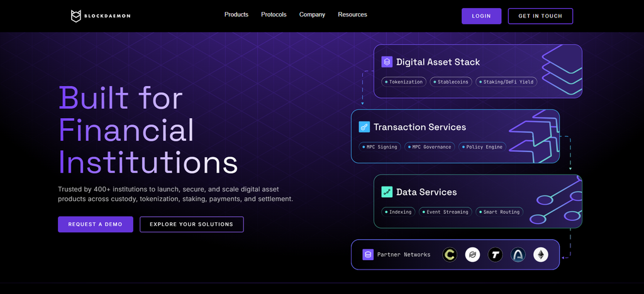Click the Blockdaemon logo icon
The height and width of the screenshot is (294, 644).
76,16
